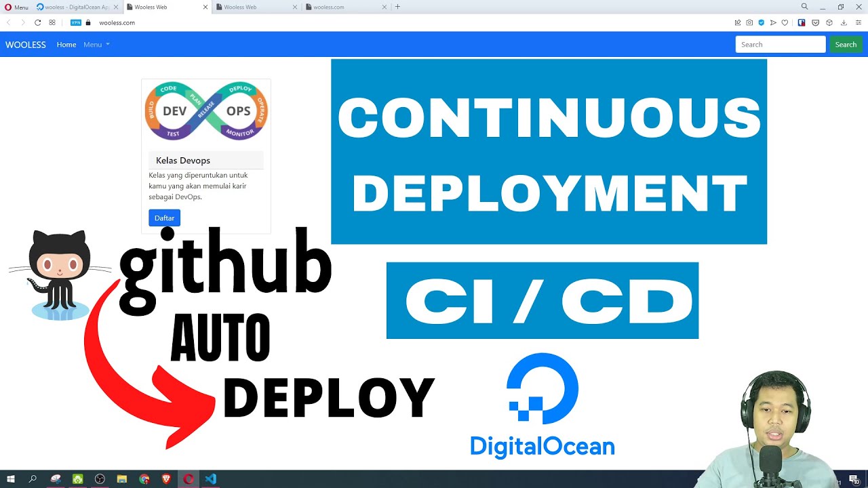Screen dimensions: 868x488
Task: Go back to the previous page
Action: (9, 22)
